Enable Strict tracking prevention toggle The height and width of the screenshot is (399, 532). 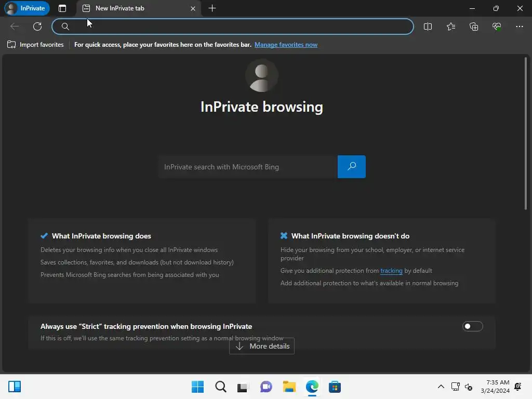(x=472, y=326)
